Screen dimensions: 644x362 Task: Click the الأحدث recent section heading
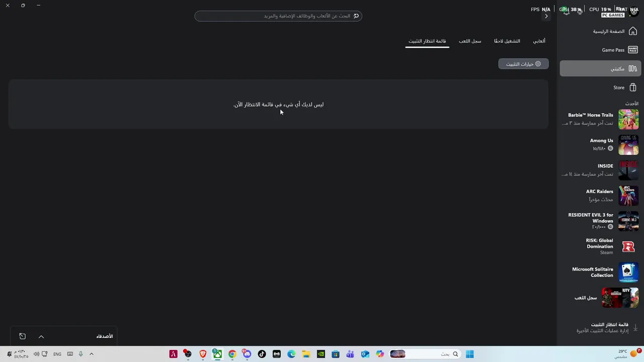tap(632, 104)
